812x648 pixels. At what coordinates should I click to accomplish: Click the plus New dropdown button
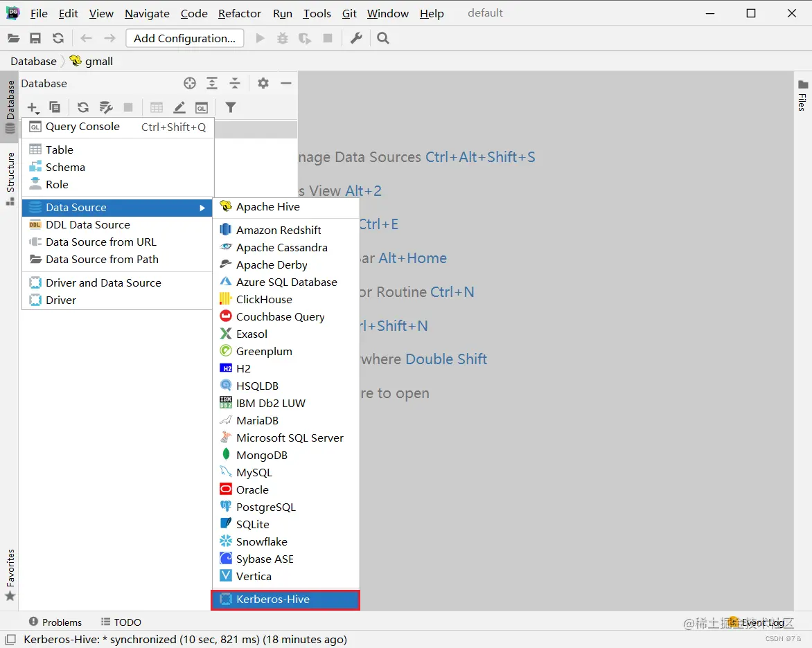[x=33, y=108]
